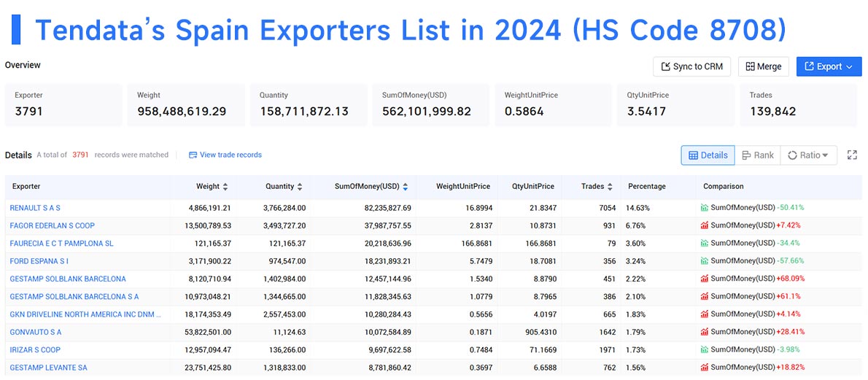Click the comparison value -50.41%
868x380 pixels.
click(790, 208)
